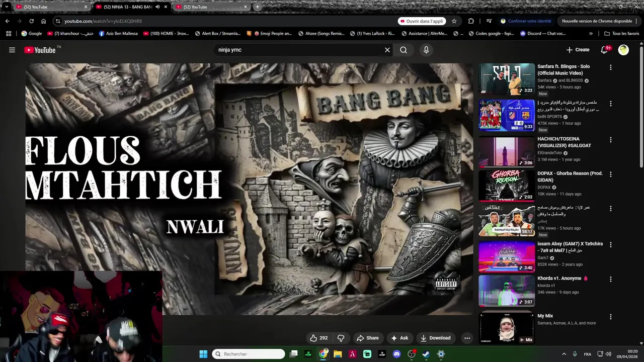This screenshot has height=362, width=644.
Task: Show hidden system tray icons
Action: [565, 354]
